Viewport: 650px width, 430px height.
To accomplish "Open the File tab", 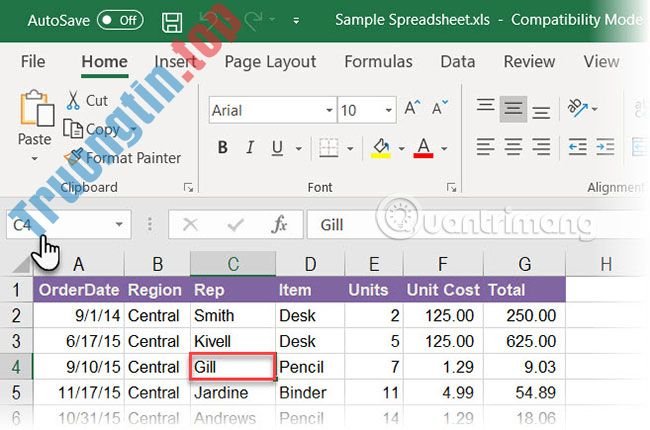I will click(x=33, y=62).
